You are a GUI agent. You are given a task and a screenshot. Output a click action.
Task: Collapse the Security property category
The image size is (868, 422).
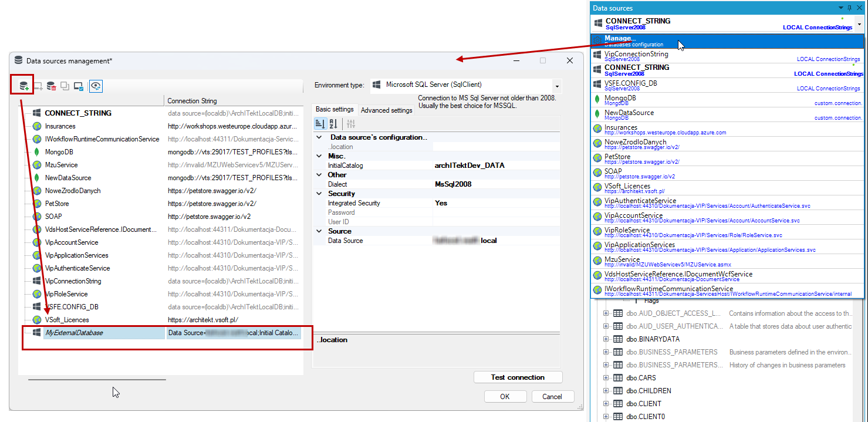tap(319, 194)
